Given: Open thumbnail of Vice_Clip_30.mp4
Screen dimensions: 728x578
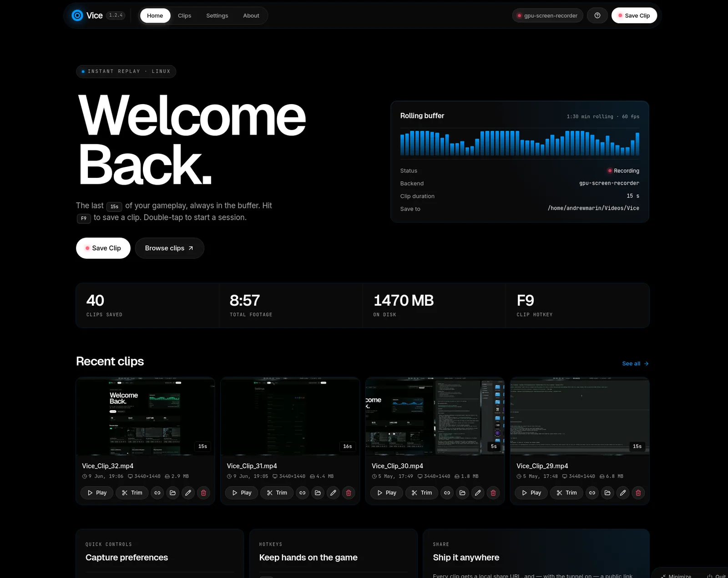Looking at the screenshot, I should click(435, 416).
